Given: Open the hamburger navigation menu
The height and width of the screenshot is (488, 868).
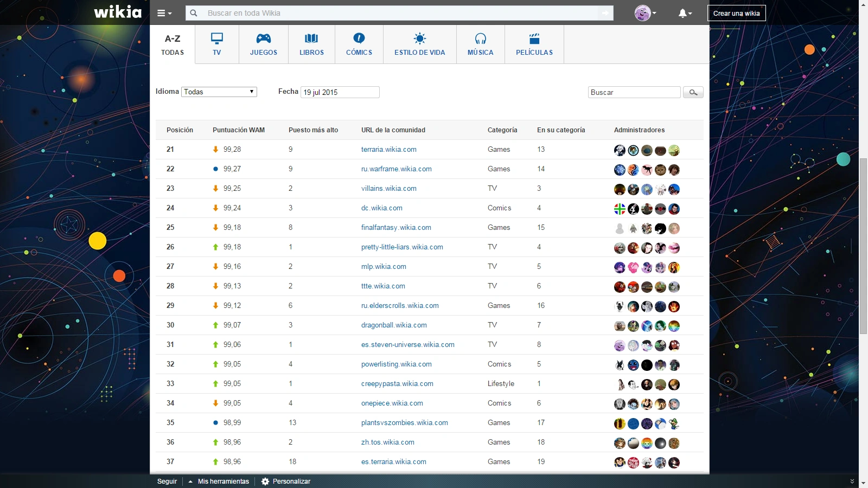Looking at the screenshot, I should pyautogui.click(x=164, y=13).
